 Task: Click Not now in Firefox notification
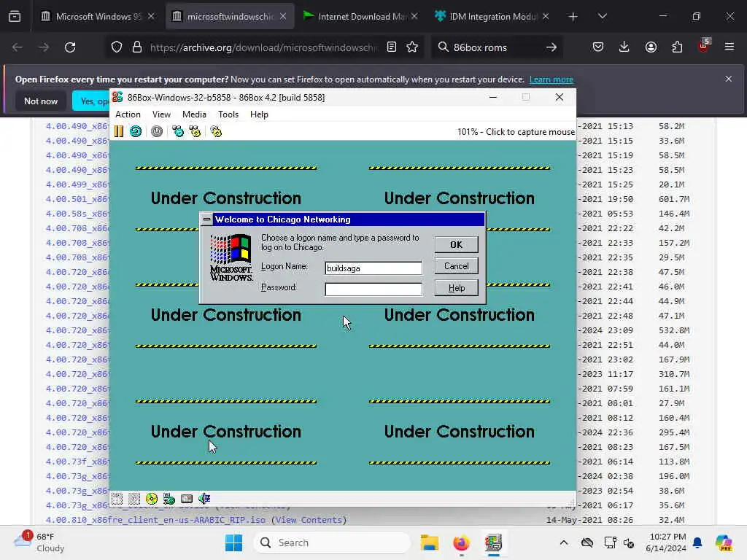tap(41, 101)
